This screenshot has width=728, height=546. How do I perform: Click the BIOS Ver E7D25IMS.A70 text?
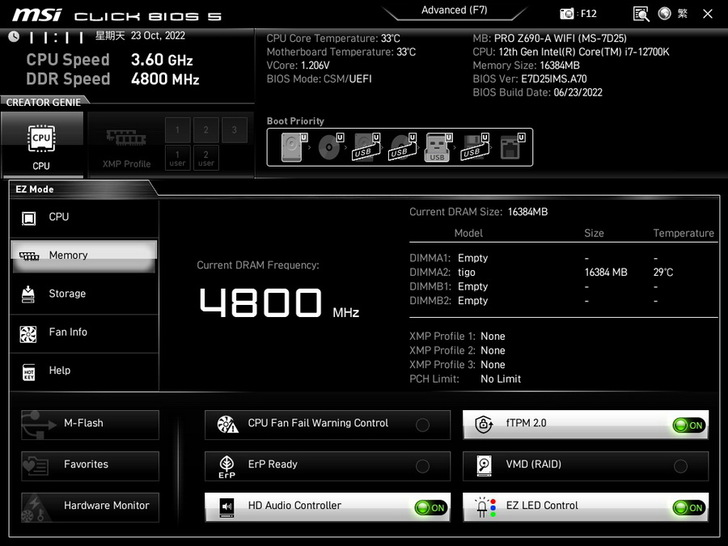[x=530, y=79]
